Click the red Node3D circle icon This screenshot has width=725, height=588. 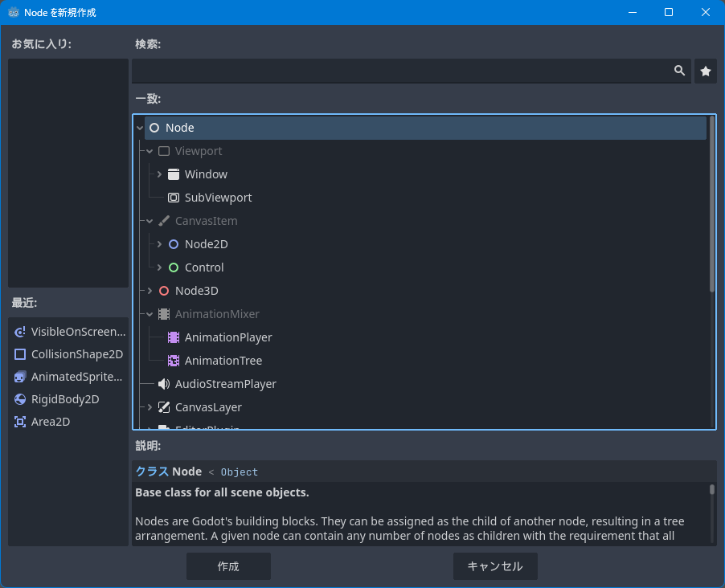(x=164, y=291)
